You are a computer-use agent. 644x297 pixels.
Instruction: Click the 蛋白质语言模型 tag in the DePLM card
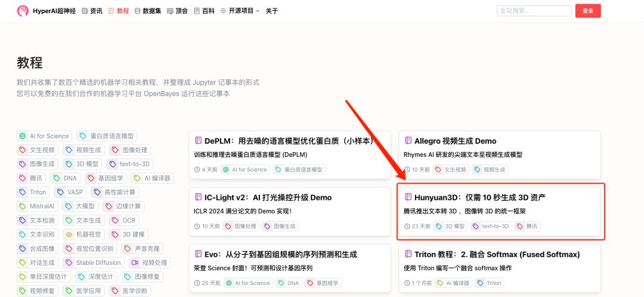point(299,169)
